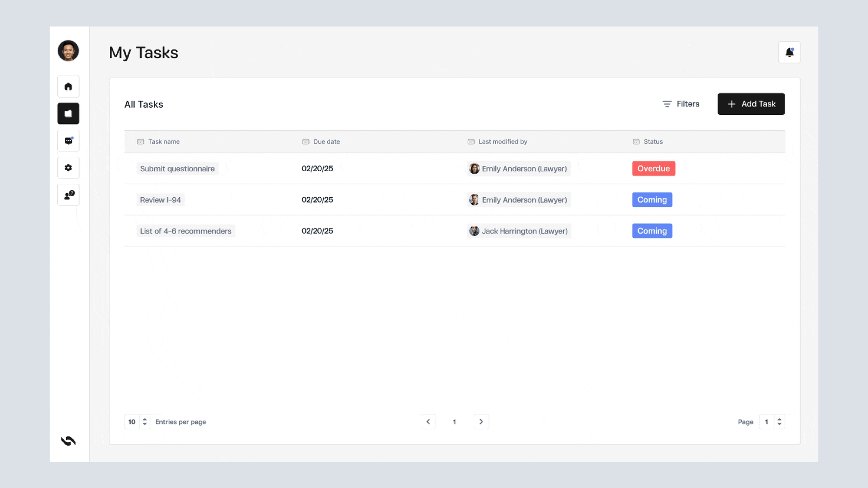Screen dimensions: 868x488
Task: Go to the Home sidebar icon
Action: (x=68, y=87)
